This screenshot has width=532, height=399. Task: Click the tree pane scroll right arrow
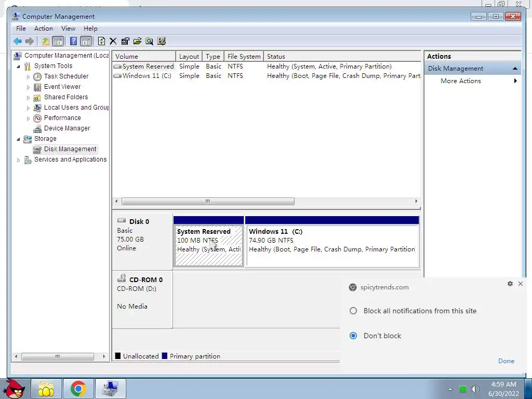[x=104, y=356]
